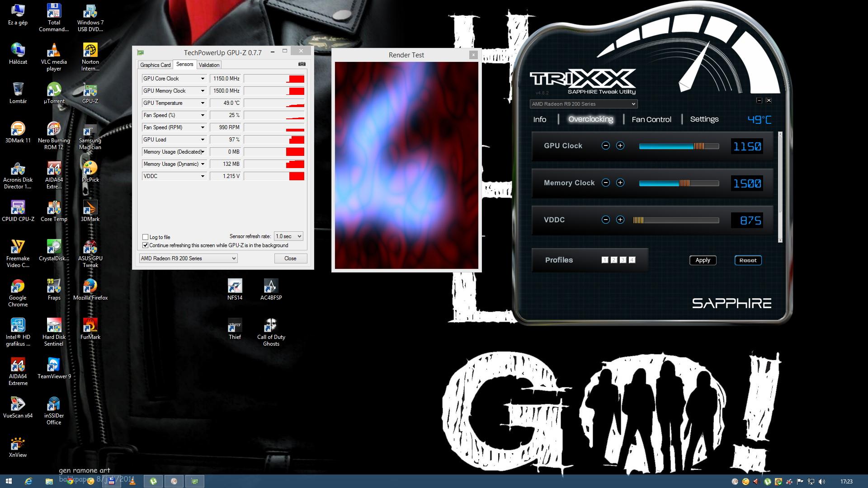Open the TeamViewer 9 desktop icon
Image resolution: width=868 pixels, height=488 pixels.
point(54,368)
